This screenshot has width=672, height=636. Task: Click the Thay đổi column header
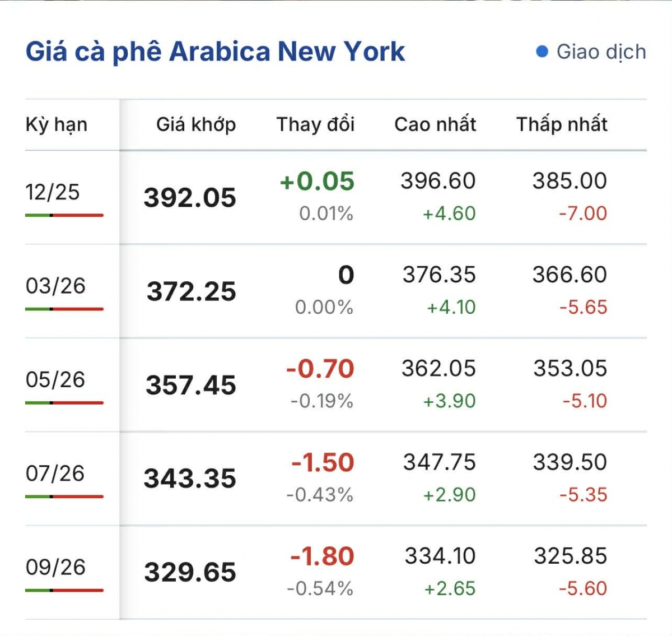click(x=315, y=124)
